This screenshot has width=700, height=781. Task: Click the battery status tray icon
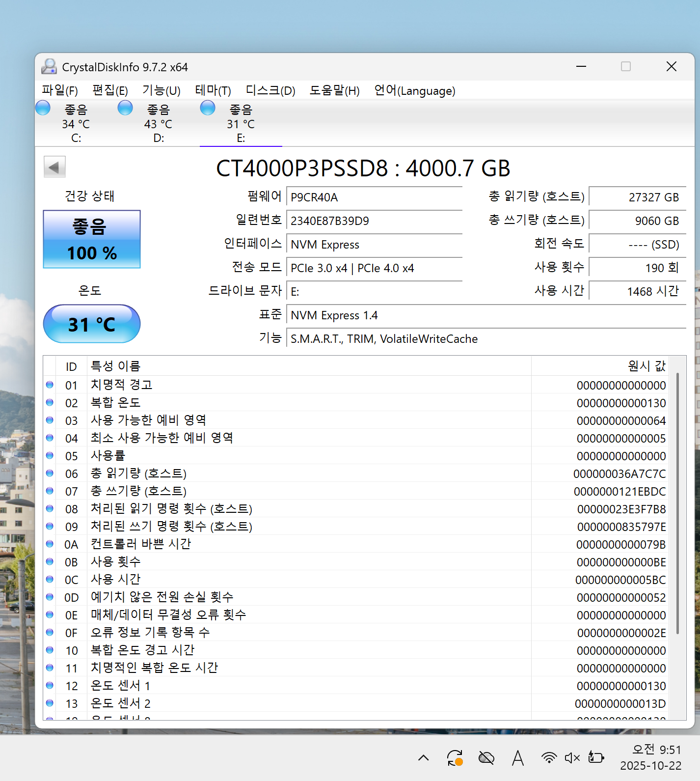pos(596,758)
